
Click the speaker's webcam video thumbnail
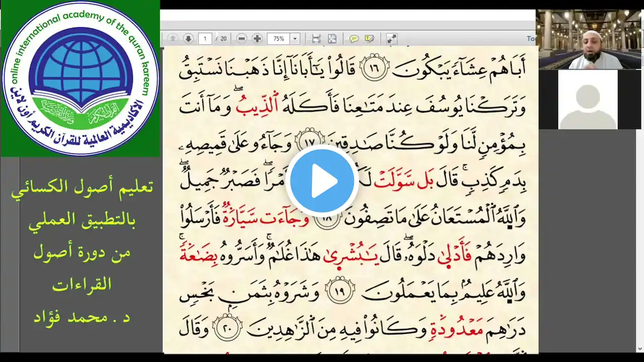[590, 39]
